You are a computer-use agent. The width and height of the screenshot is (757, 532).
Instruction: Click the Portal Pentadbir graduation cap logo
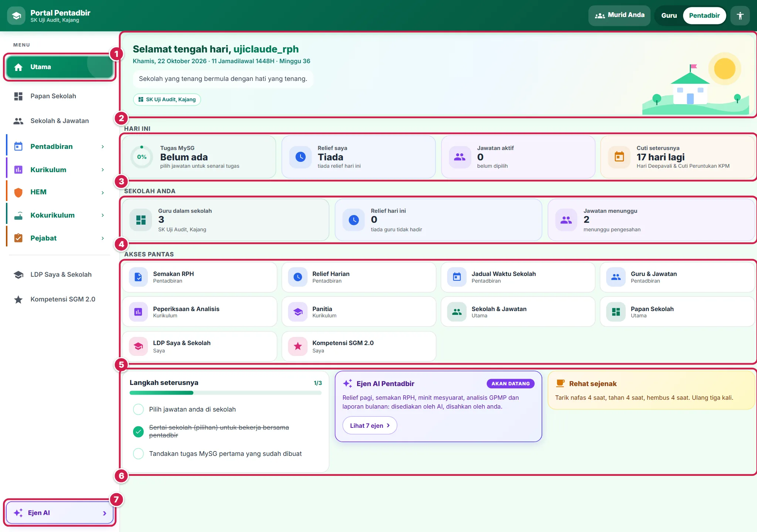coord(16,16)
